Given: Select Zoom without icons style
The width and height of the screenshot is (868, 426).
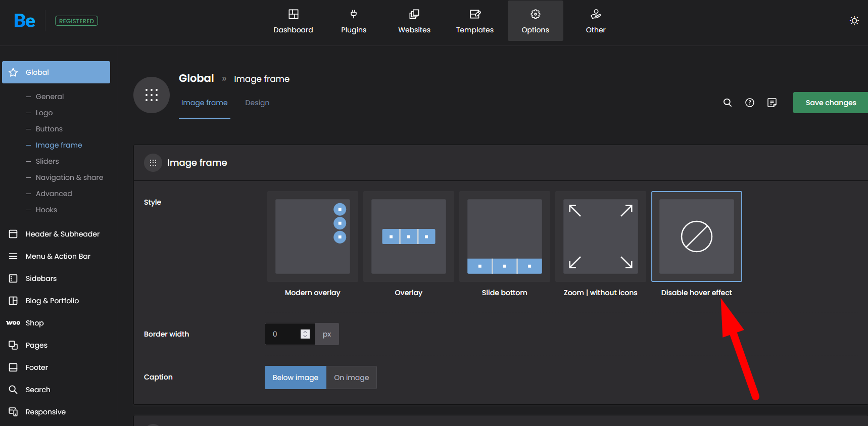Looking at the screenshot, I should pos(600,236).
